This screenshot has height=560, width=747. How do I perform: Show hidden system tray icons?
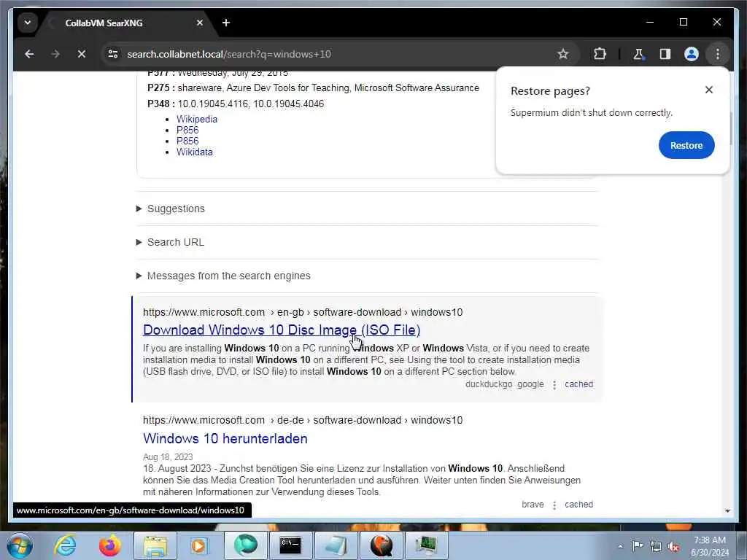click(620, 546)
